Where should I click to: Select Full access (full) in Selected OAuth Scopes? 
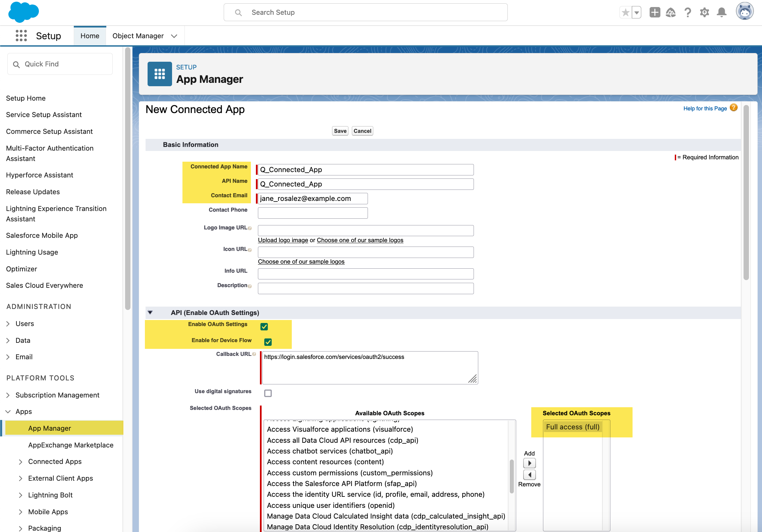(x=573, y=427)
